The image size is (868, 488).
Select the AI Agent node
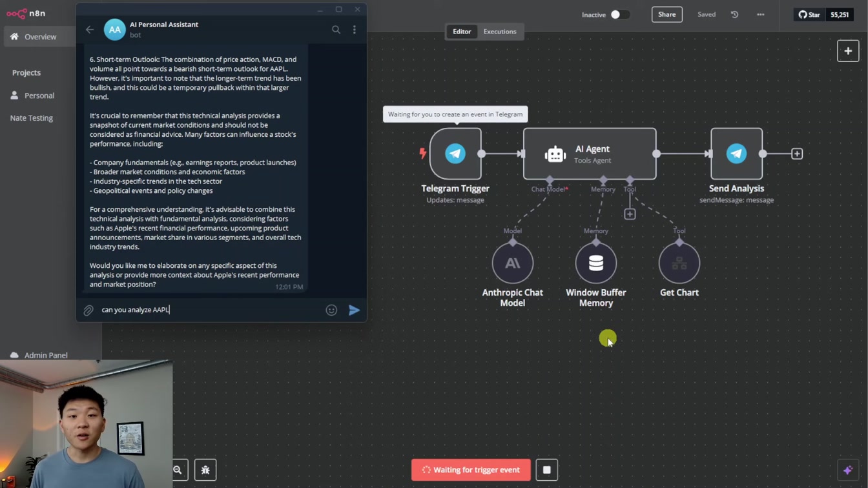coord(590,154)
